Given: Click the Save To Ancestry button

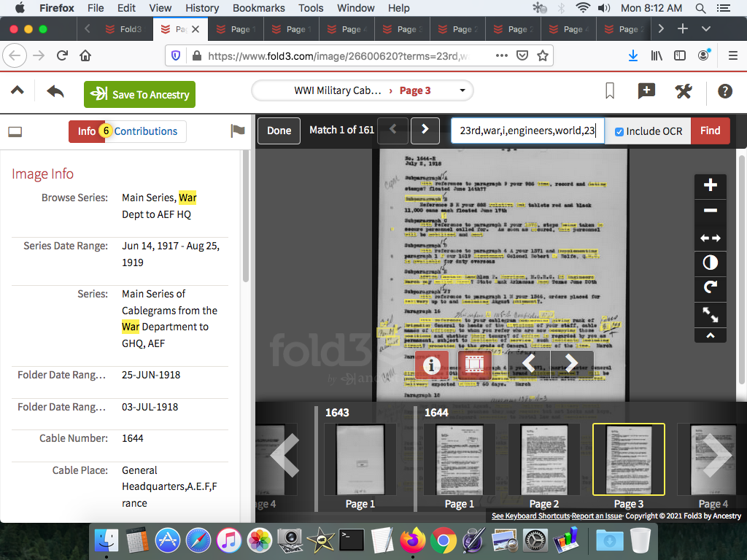Looking at the screenshot, I should click(140, 94).
